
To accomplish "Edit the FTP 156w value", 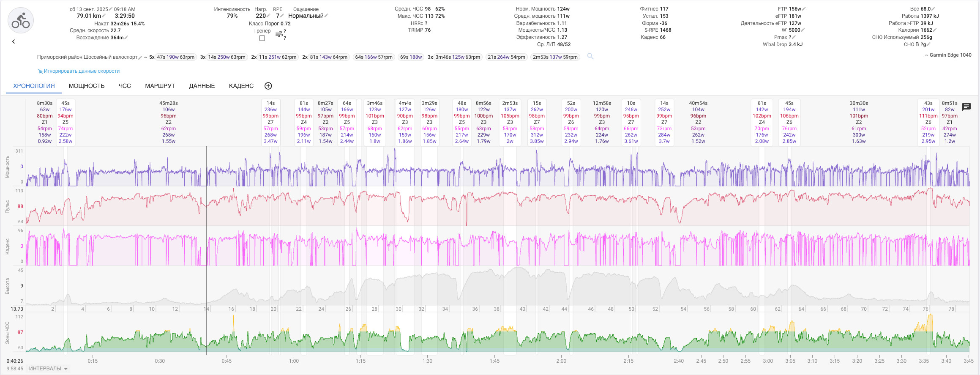I will point(804,9).
